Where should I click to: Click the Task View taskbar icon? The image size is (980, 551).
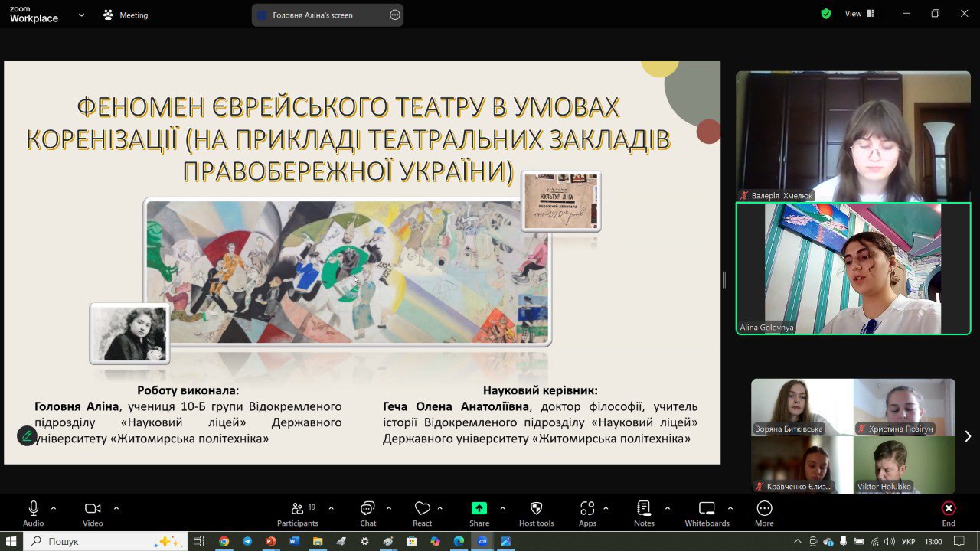point(199,541)
